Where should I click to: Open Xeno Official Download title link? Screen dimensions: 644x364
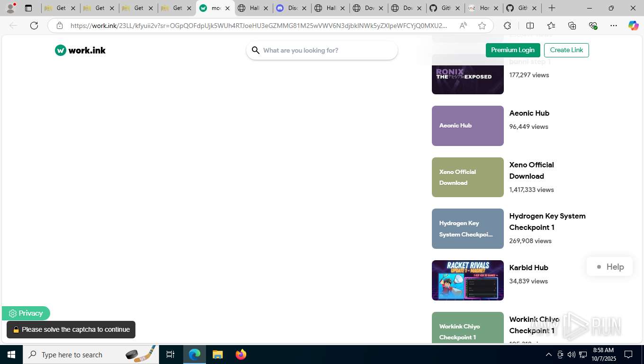point(531,171)
